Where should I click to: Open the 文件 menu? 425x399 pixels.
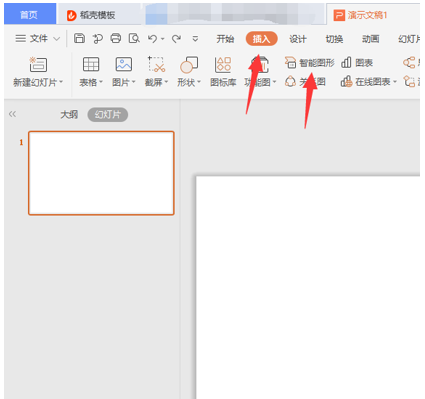coord(31,39)
